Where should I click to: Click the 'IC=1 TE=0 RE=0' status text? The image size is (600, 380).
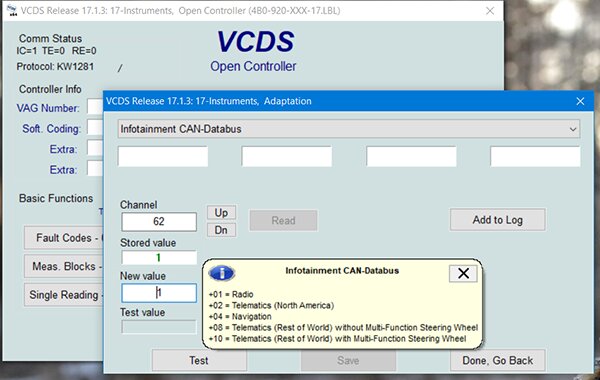(56, 51)
